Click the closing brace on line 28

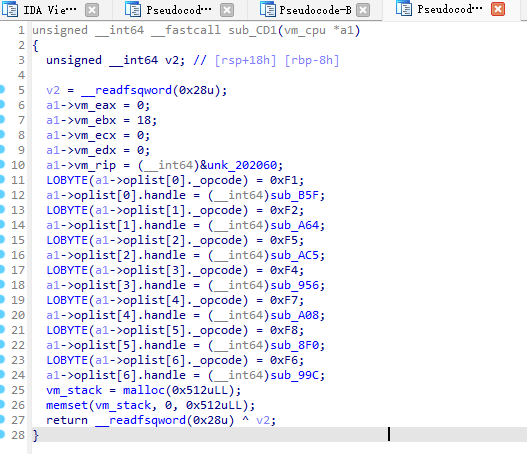click(36, 436)
